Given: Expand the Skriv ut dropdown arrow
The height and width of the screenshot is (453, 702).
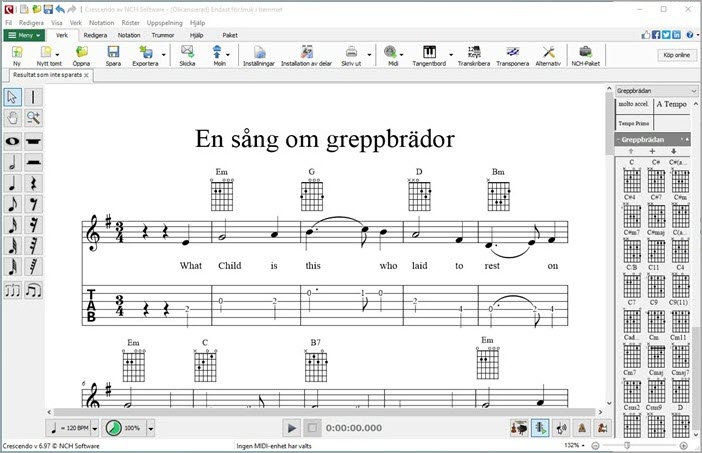Looking at the screenshot, I should (369, 55).
